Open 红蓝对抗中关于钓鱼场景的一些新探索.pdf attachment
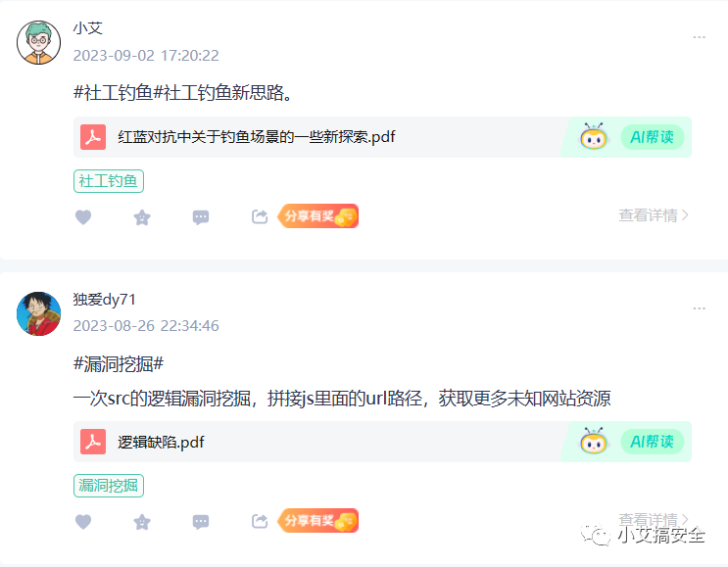The image size is (728, 567). click(x=257, y=137)
